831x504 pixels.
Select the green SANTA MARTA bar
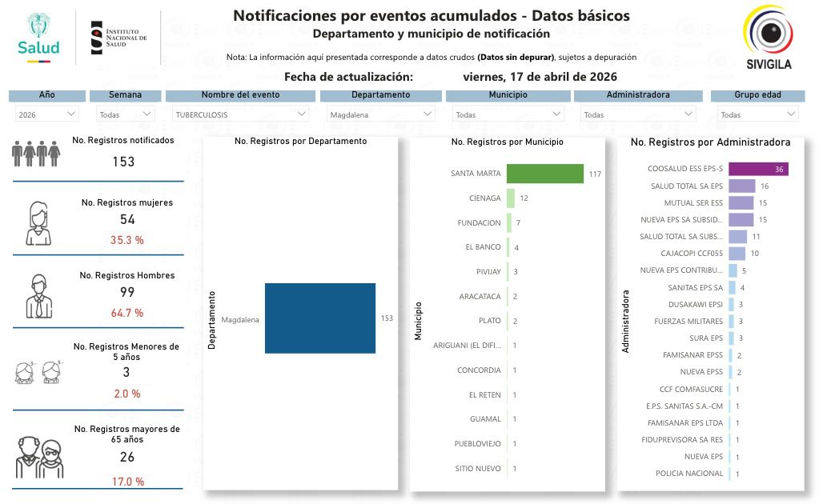click(544, 174)
